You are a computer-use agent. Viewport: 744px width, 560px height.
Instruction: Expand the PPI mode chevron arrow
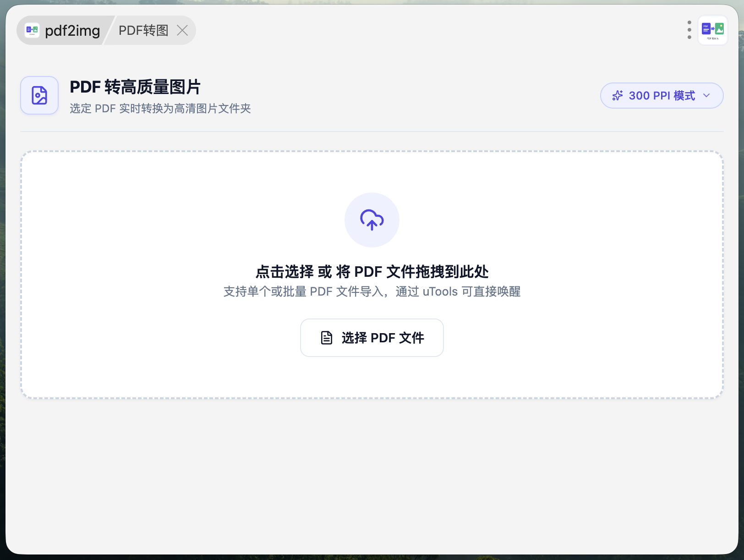706,95
